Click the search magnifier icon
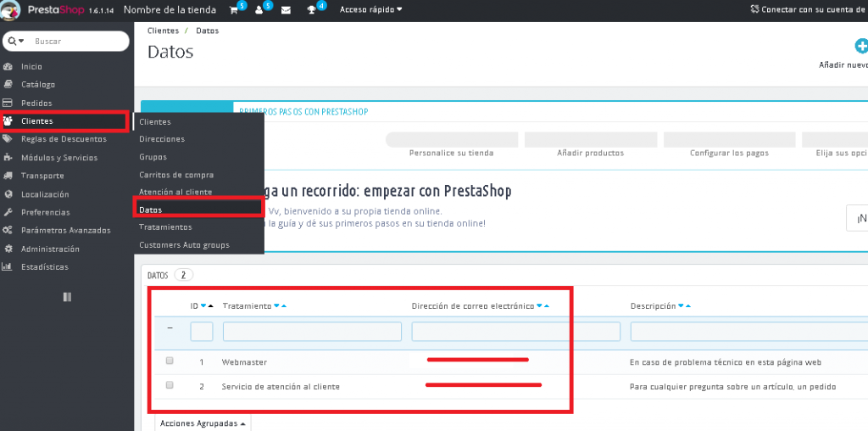This screenshot has height=431, width=868. click(x=12, y=41)
